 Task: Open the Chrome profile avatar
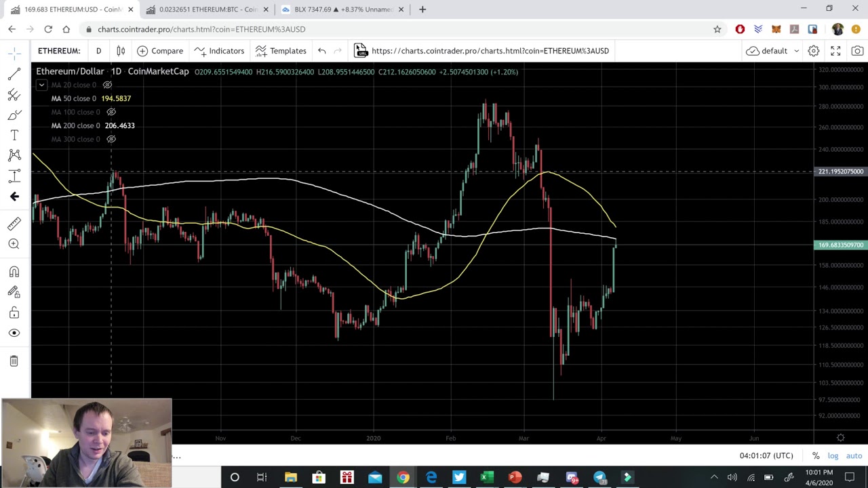click(x=838, y=29)
